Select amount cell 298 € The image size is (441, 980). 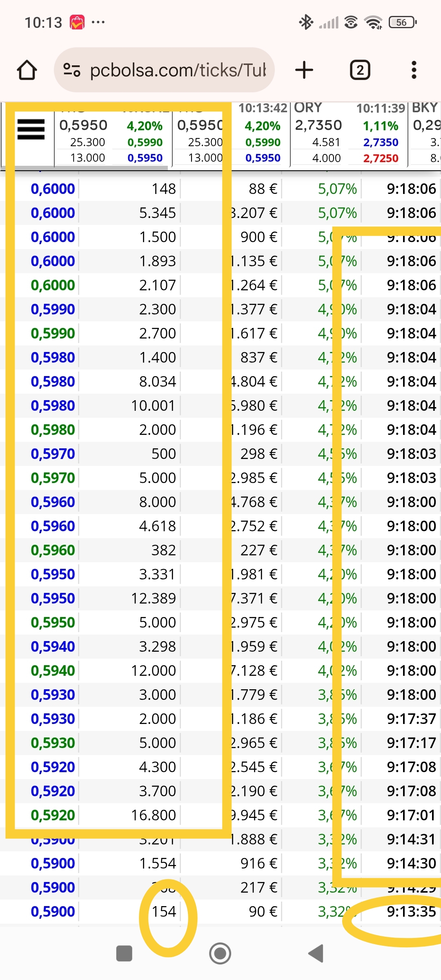coord(259,454)
